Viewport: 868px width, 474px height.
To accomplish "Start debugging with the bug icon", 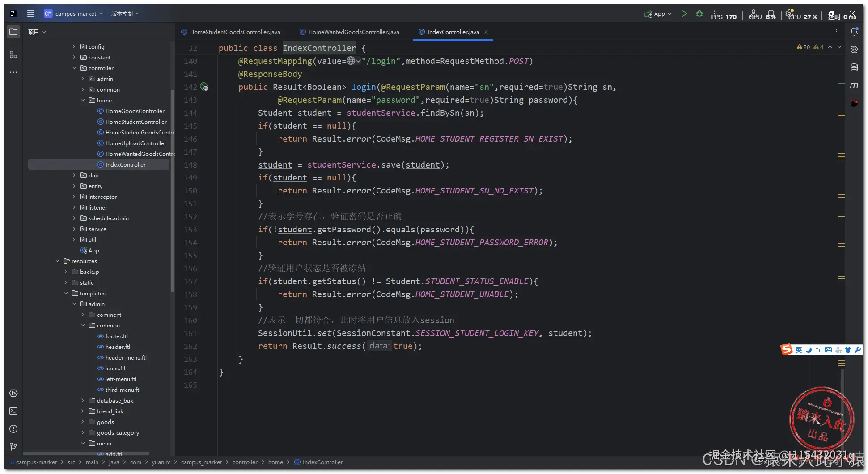I will [699, 14].
